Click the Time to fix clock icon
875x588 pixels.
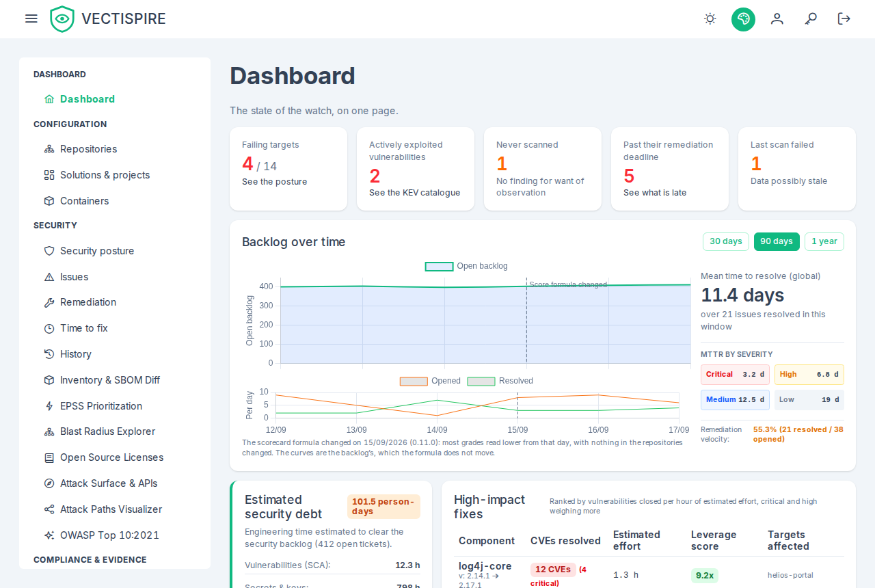tap(49, 328)
